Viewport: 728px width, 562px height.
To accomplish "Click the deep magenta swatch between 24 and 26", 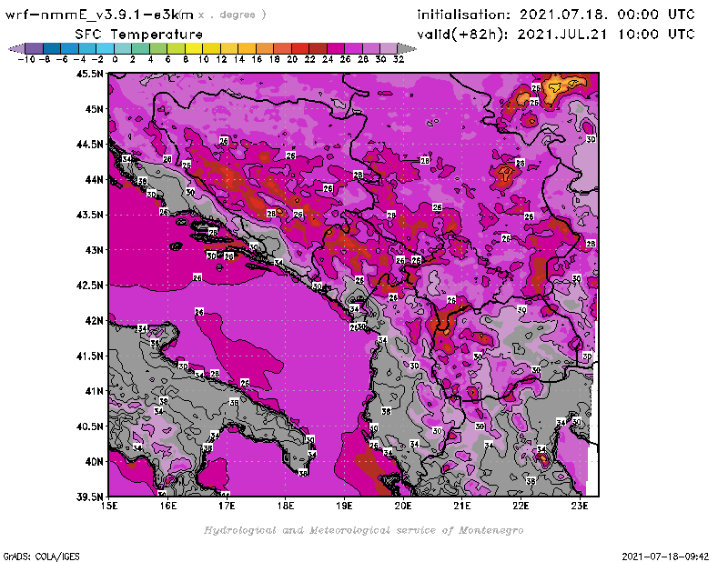I will click(x=336, y=48).
